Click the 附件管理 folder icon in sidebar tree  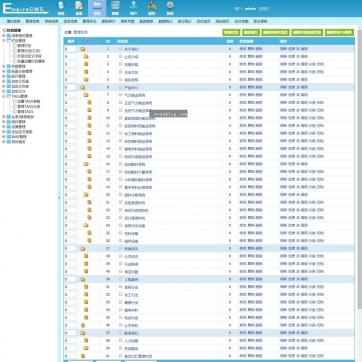click(9, 122)
